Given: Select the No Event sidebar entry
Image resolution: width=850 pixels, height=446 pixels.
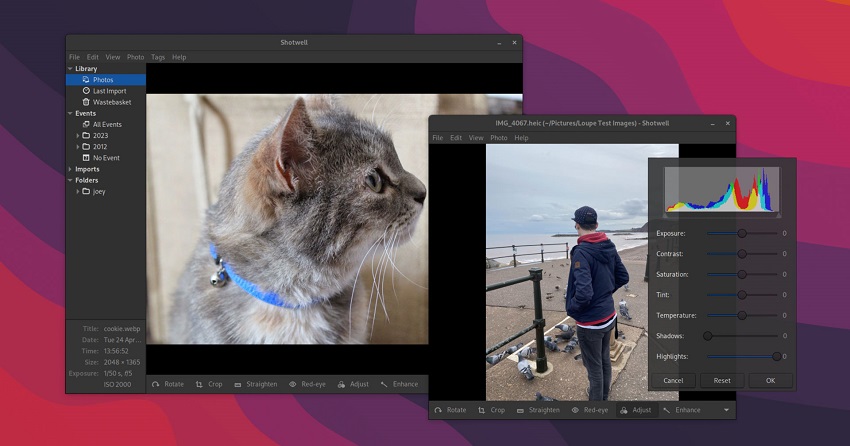Looking at the screenshot, I should pyautogui.click(x=106, y=158).
